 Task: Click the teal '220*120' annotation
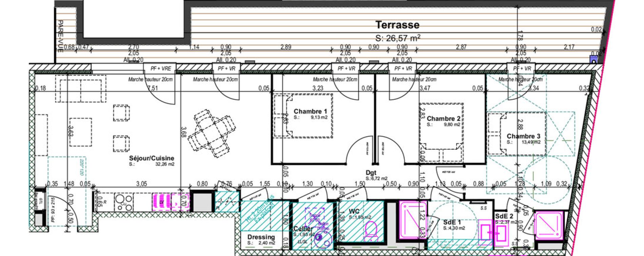[82, 167]
